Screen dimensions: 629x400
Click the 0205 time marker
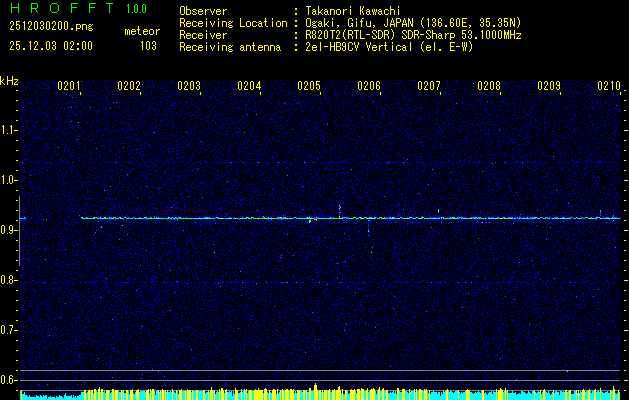click(309, 86)
